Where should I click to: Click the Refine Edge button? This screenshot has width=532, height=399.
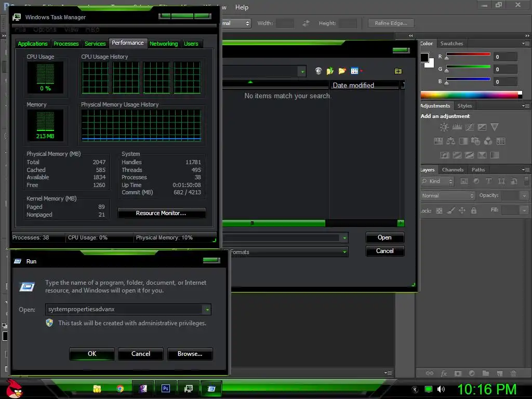click(x=391, y=23)
